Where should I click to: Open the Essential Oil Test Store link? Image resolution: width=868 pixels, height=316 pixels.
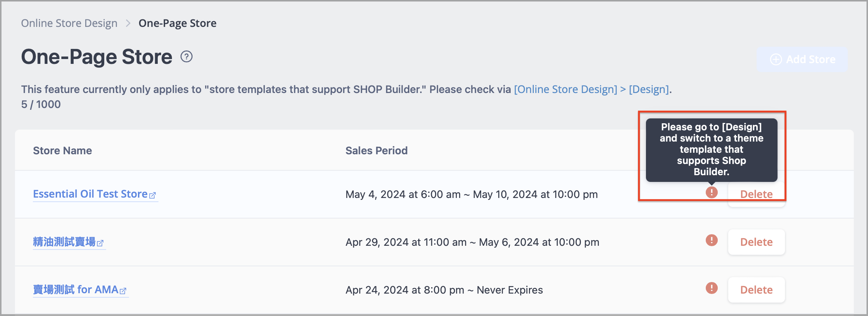89,194
